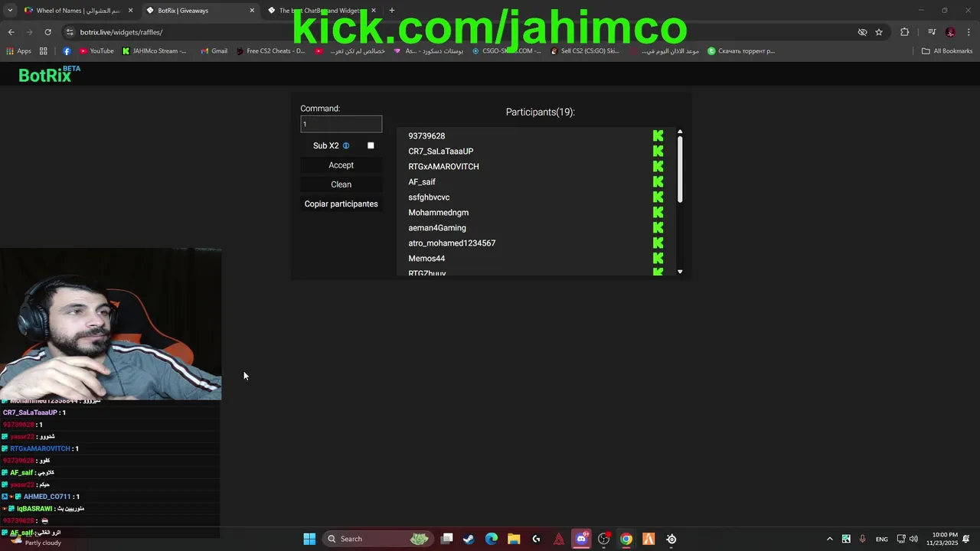Click the ENG language indicator

[x=882, y=540]
